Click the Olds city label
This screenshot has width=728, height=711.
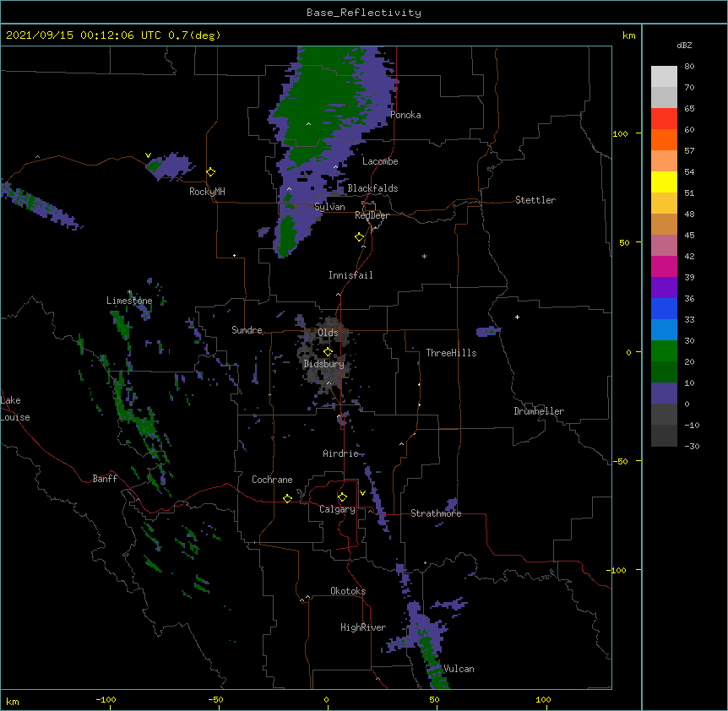[328, 333]
